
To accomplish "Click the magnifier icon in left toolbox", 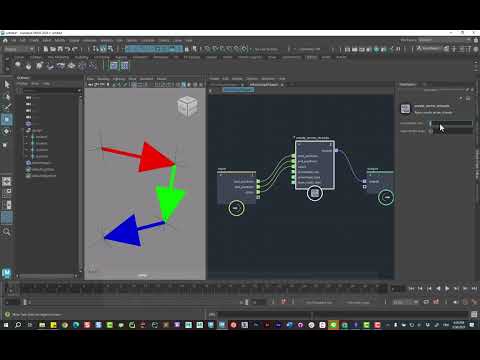I will [x=7, y=232].
